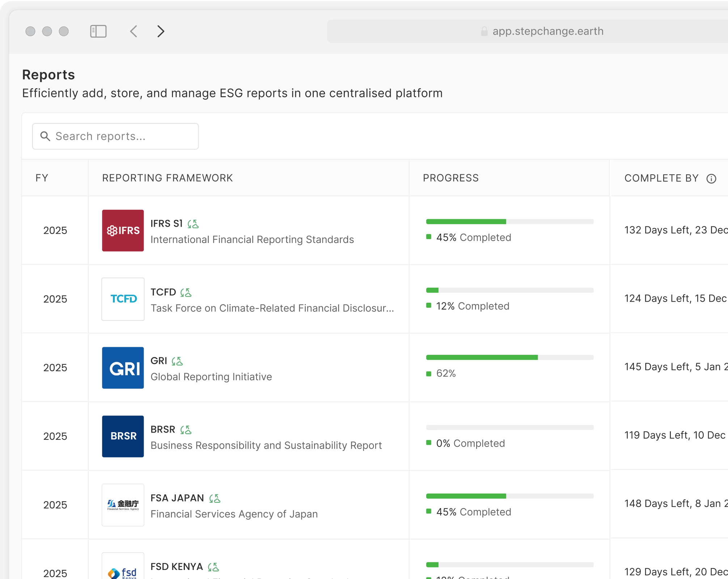Toggle the browser sidebar panel icon
728x579 pixels.
click(x=98, y=31)
